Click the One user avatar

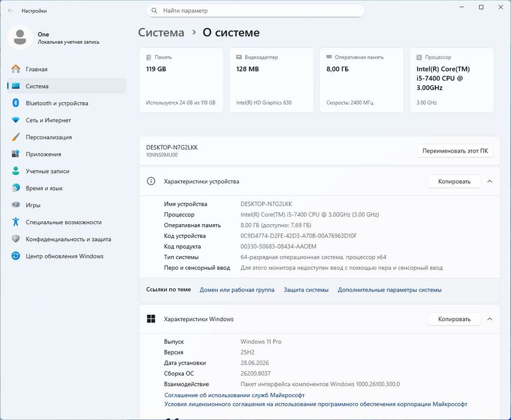(x=20, y=37)
